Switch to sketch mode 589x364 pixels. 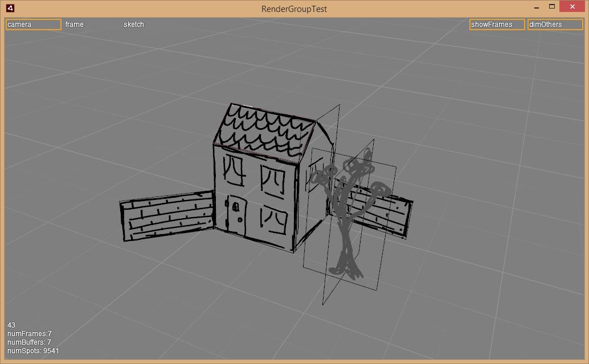tap(134, 24)
